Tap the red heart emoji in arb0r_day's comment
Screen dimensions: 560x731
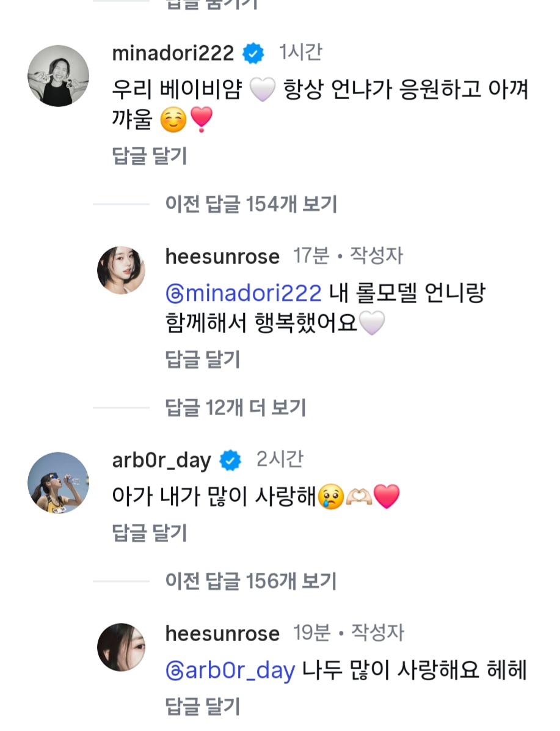(386, 497)
